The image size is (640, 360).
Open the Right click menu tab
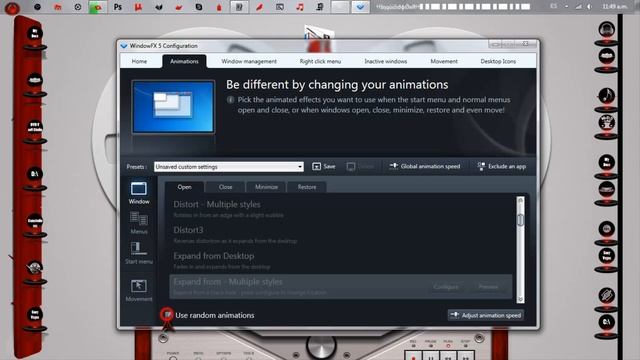coord(320,61)
